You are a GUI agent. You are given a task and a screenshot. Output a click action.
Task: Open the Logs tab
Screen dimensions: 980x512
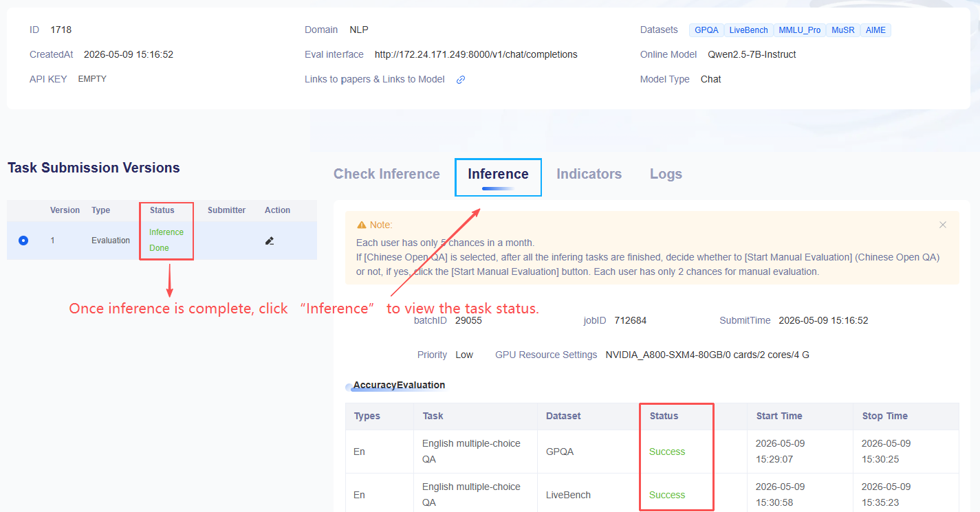666,174
